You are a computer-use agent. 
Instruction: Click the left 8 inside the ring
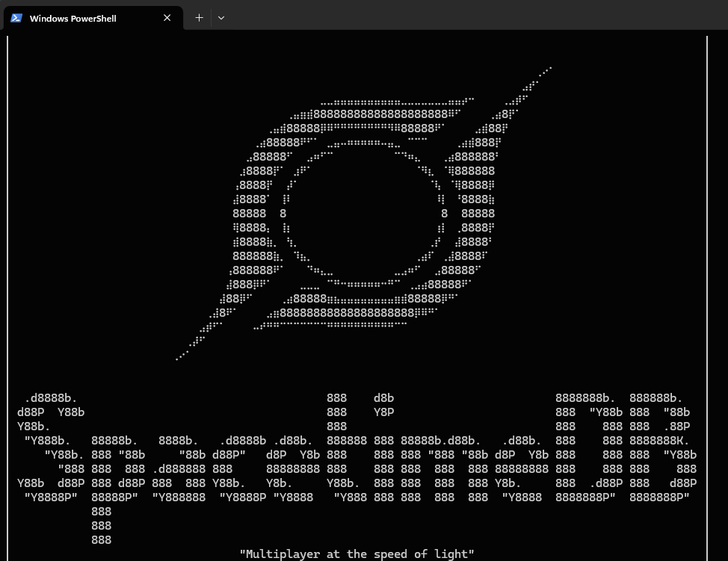pos(283,214)
